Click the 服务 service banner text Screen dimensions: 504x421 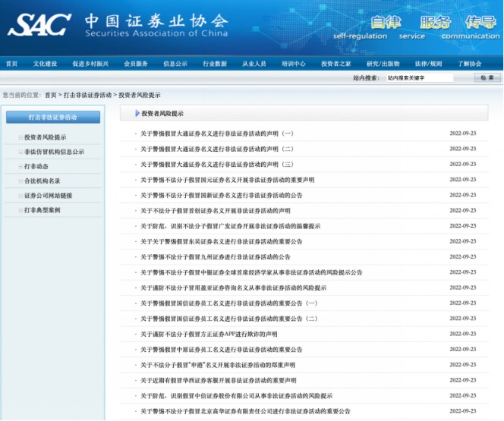pos(435,22)
